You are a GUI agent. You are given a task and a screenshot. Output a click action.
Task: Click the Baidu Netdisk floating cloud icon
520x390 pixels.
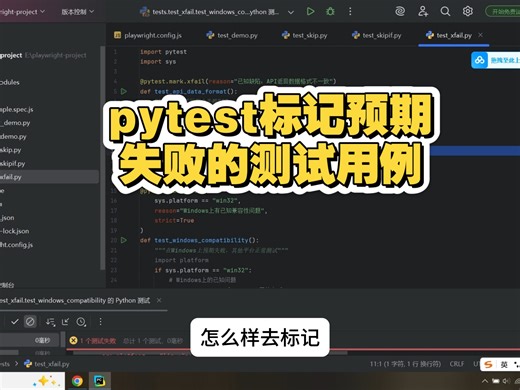(x=480, y=60)
